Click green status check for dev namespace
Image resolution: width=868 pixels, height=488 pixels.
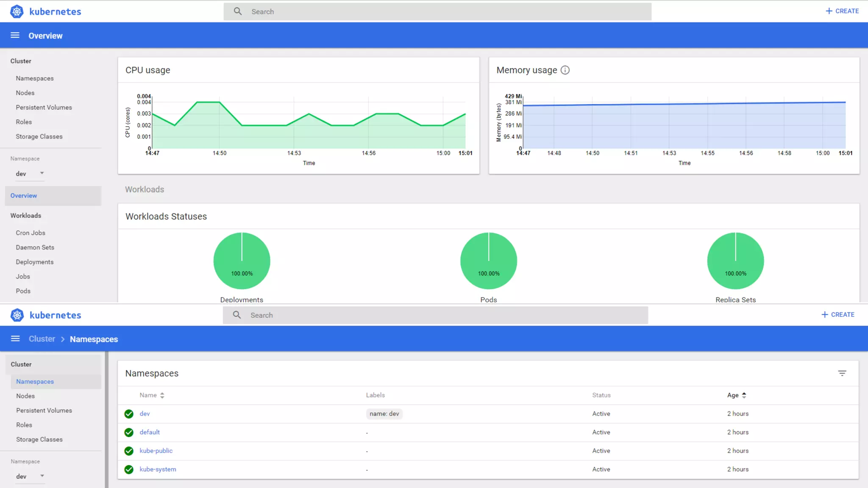pyautogui.click(x=129, y=414)
